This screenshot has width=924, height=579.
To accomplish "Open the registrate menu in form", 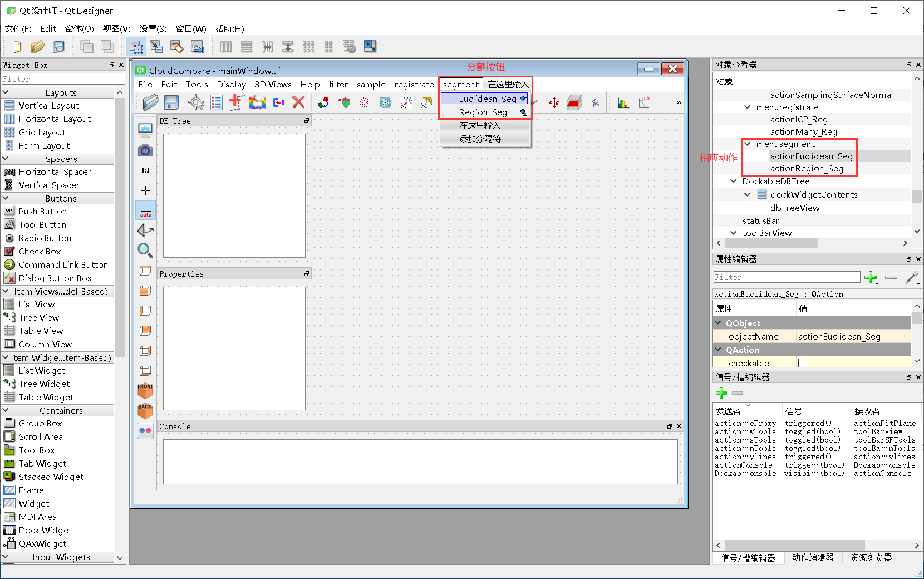I will (x=414, y=84).
